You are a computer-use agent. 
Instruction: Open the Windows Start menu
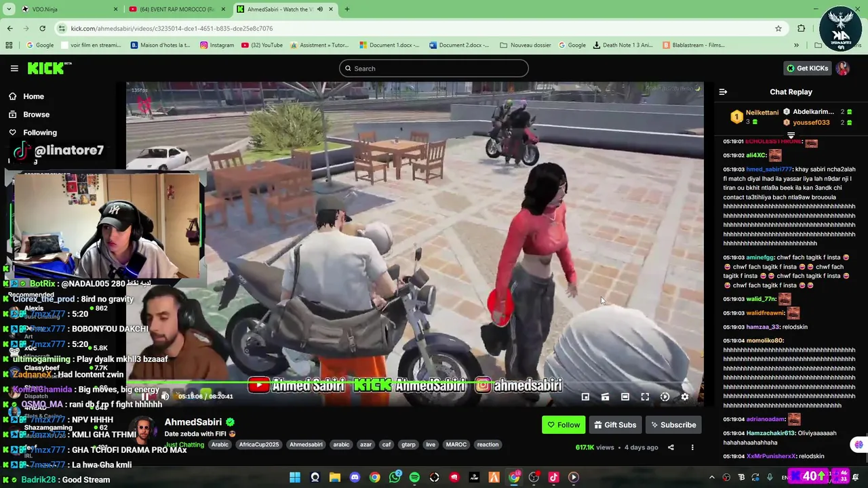[x=295, y=477]
